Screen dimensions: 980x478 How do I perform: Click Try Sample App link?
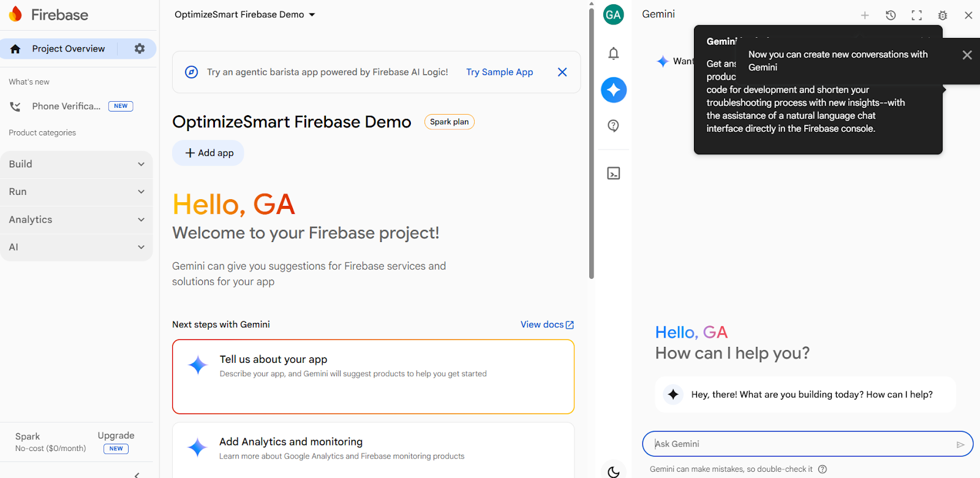[499, 72]
